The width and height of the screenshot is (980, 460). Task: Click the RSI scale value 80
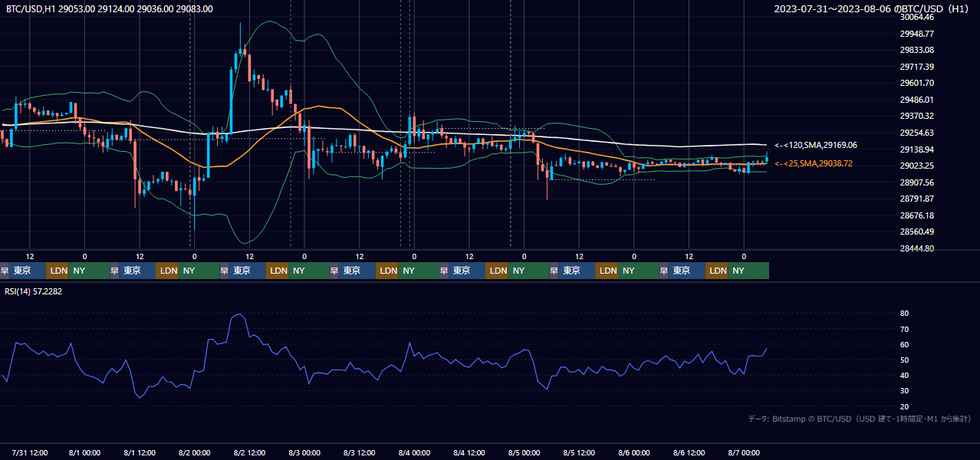tap(904, 314)
